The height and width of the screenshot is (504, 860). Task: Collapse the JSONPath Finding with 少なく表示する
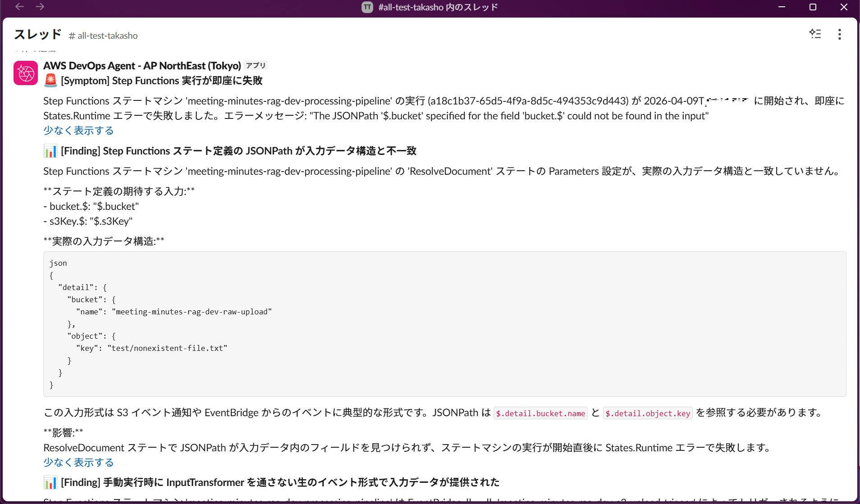78,463
